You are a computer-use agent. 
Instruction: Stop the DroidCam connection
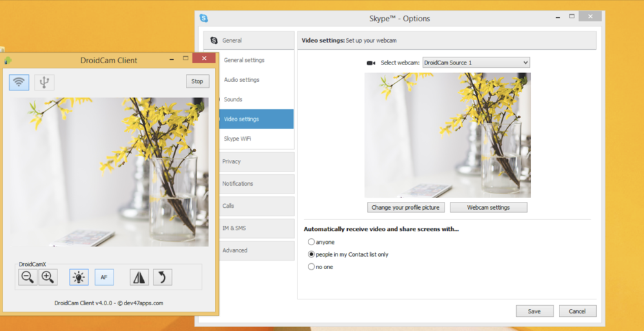197,81
